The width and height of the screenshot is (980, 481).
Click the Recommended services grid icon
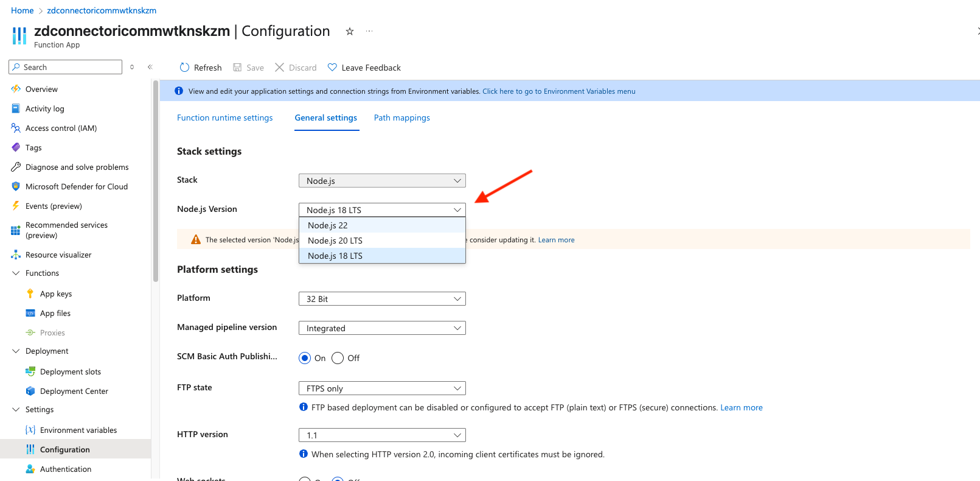[16, 230]
